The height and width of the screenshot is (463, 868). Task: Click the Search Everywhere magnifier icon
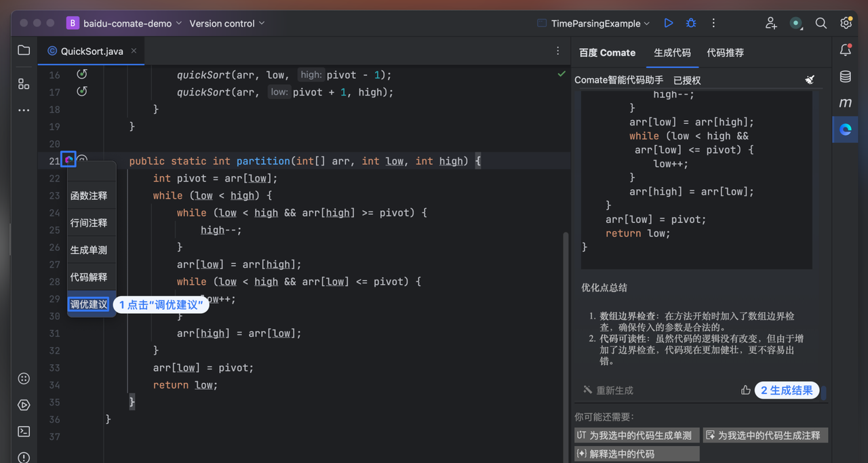[821, 23]
